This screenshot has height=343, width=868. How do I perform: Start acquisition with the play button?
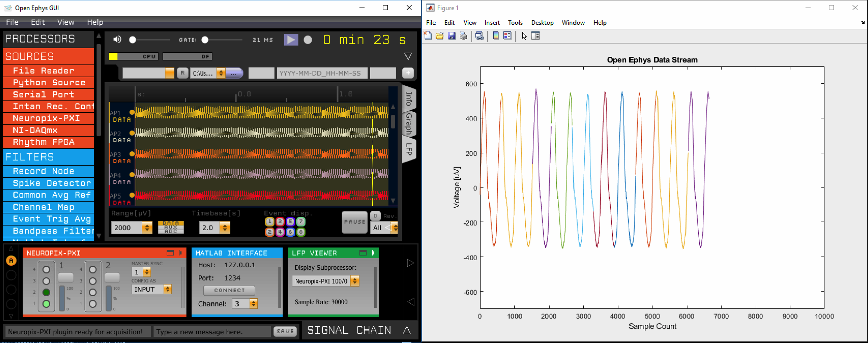click(291, 40)
